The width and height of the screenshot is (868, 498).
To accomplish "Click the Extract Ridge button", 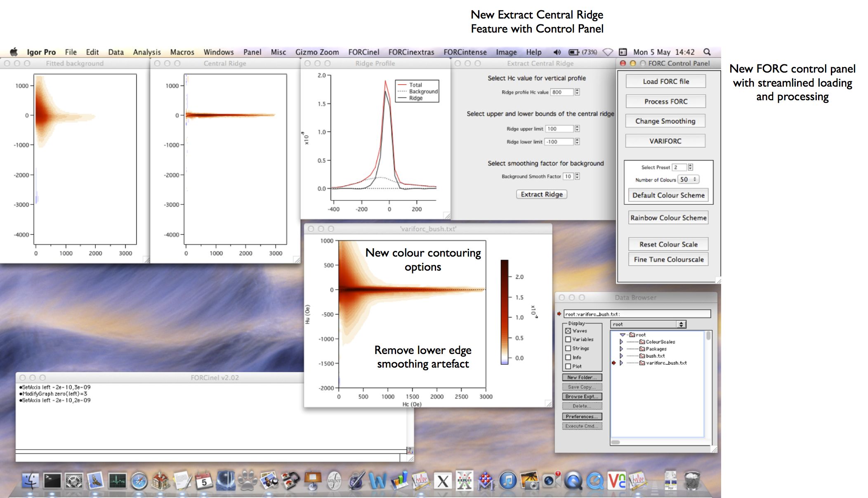I will click(x=541, y=194).
